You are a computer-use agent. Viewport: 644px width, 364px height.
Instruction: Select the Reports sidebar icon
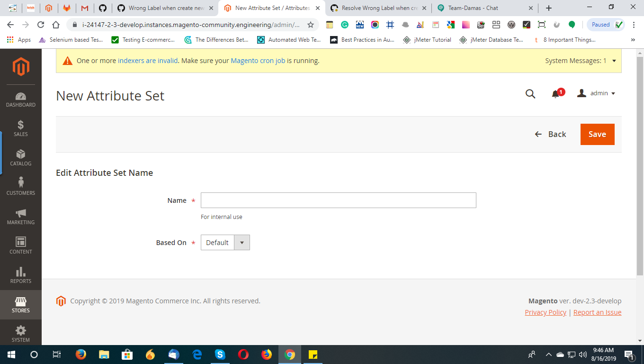20,276
